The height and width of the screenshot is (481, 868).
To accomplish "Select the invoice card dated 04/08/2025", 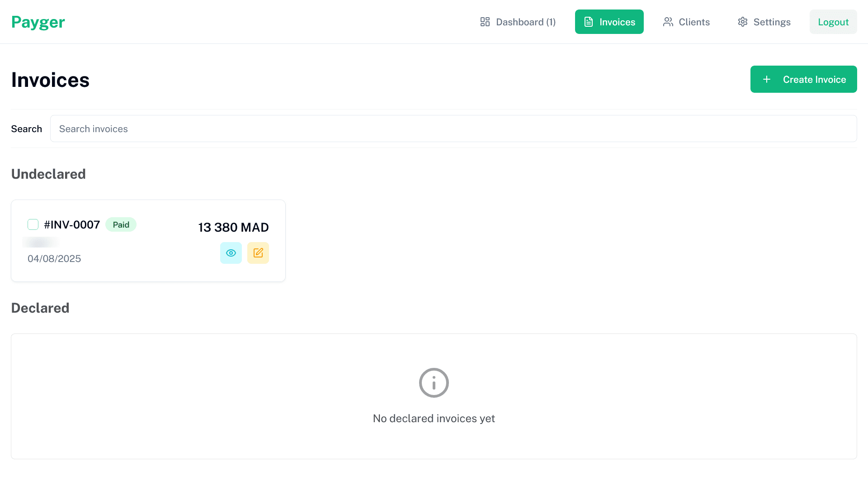I will pyautogui.click(x=54, y=258).
